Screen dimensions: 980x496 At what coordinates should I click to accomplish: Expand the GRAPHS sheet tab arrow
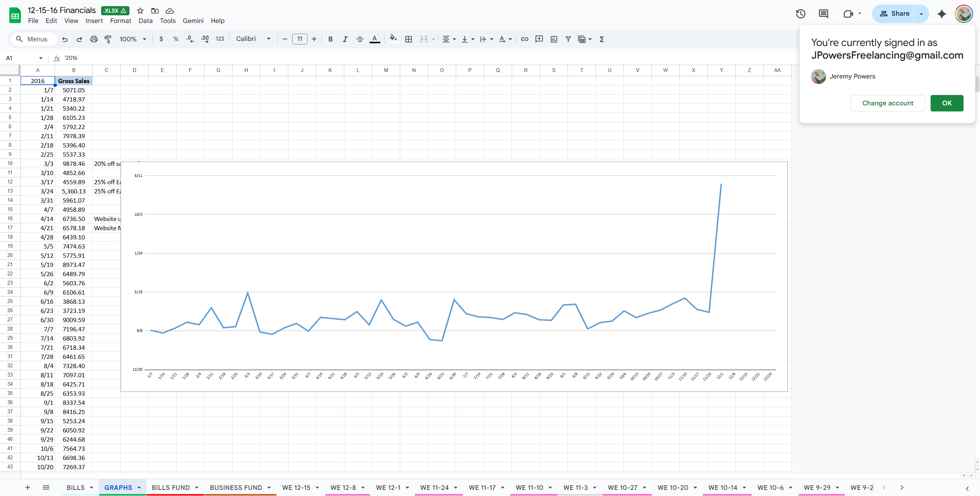coord(139,488)
